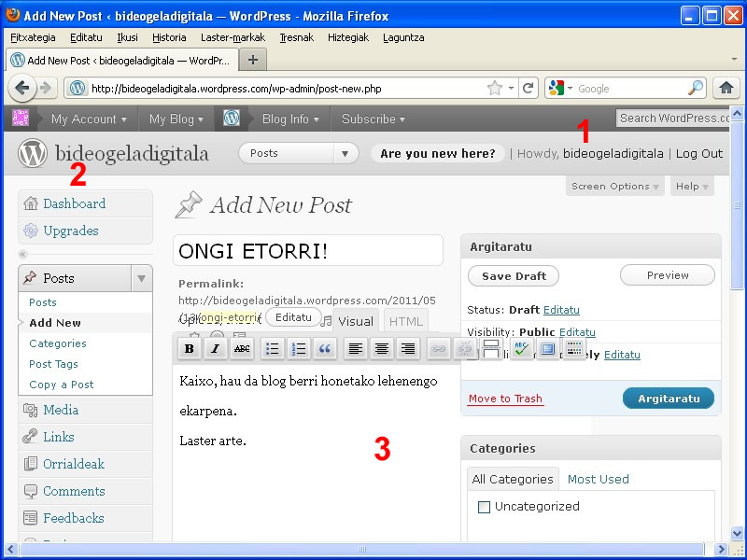Open the Laster-markak menu

point(233,37)
